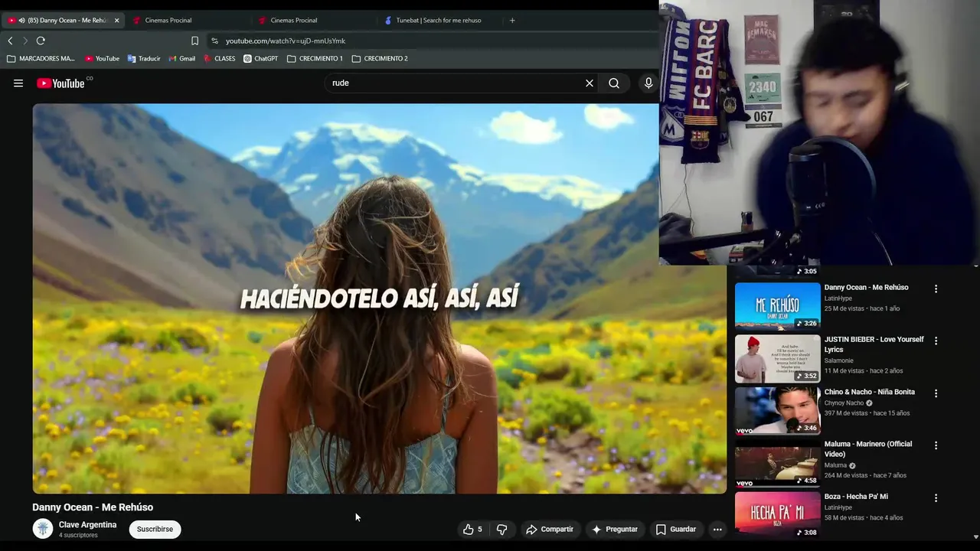Image resolution: width=980 pixels, height=551 pixels.
Task: Start voice search with the microphone
Action: click(648, 83)
